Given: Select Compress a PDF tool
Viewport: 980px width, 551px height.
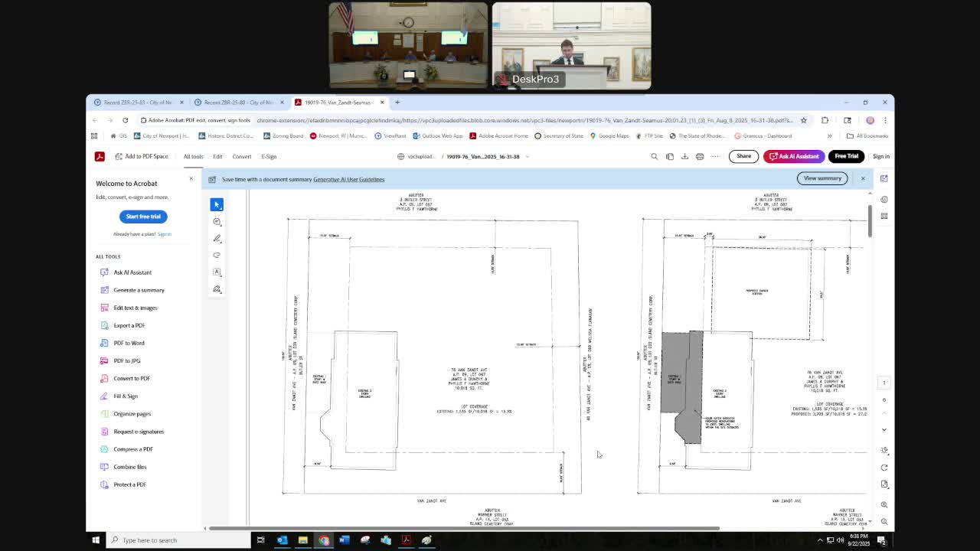Looking at the screenshot, I should 133,449.
